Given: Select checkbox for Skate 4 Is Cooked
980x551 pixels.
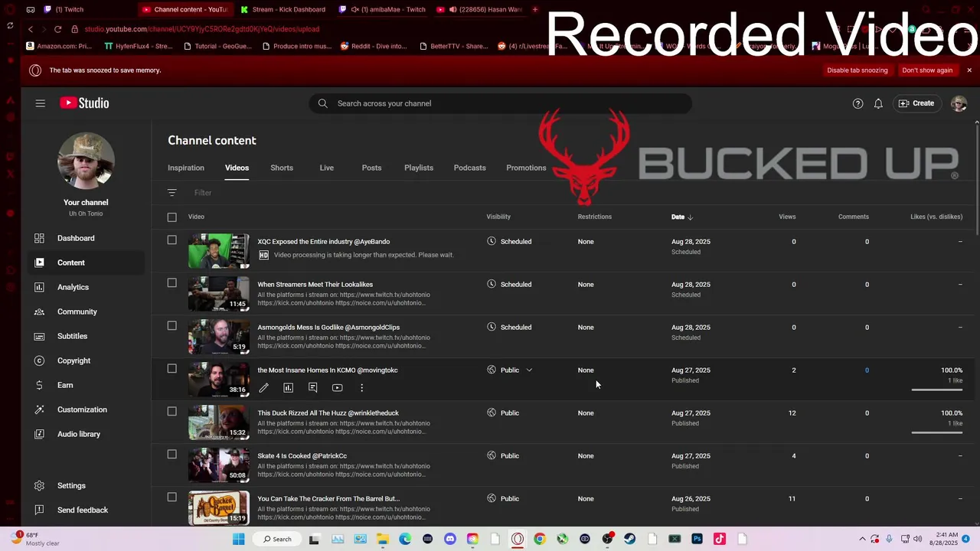Looking at the screenshot, I should point(171,455).
